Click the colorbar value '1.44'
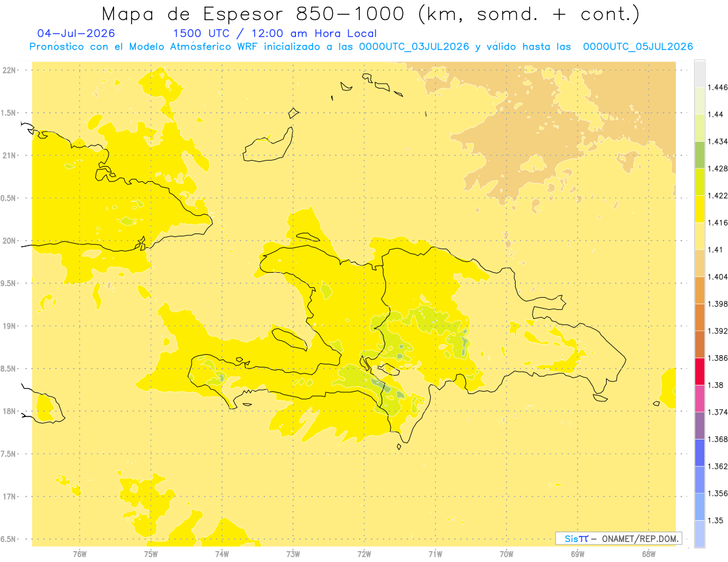 715,115
